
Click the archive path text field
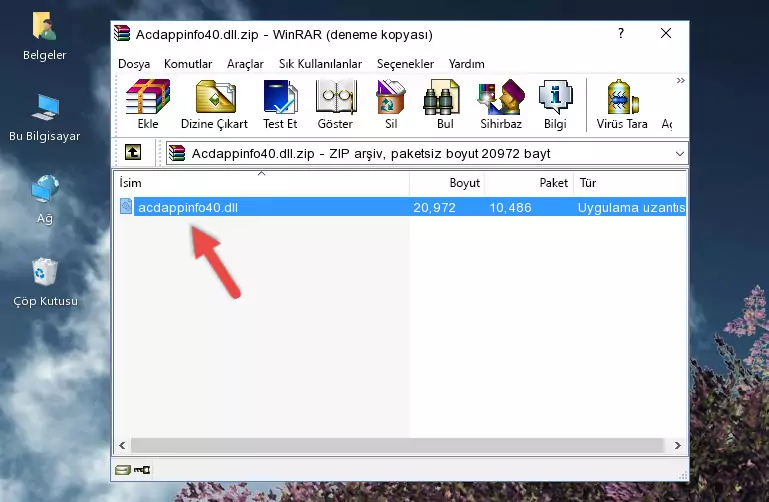click(427, 153)
